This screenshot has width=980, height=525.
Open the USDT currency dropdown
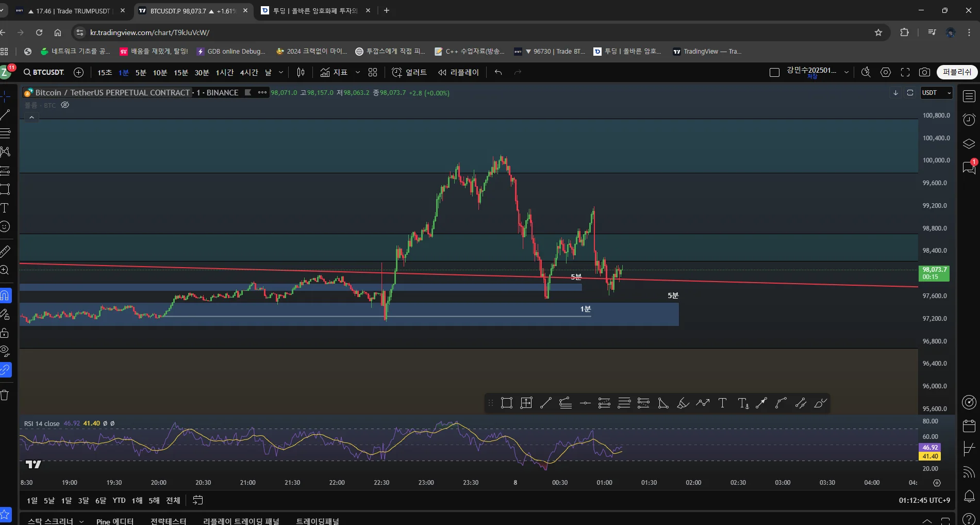tap(936, 93)
